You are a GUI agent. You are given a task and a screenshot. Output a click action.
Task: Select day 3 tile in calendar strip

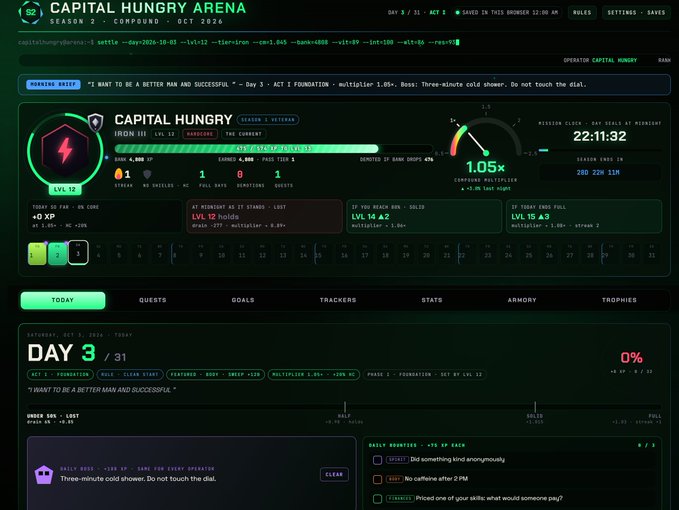[78, 252]
